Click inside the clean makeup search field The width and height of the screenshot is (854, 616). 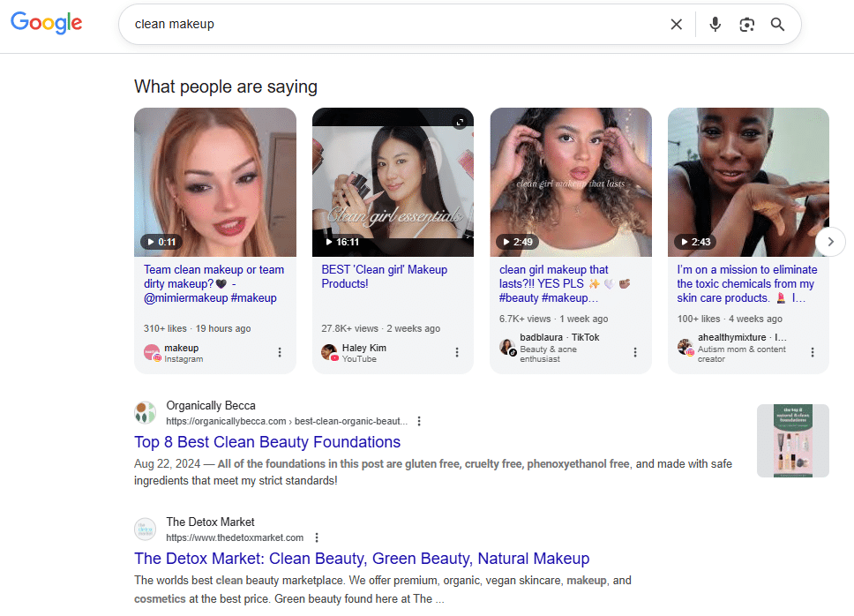[388, 25]
